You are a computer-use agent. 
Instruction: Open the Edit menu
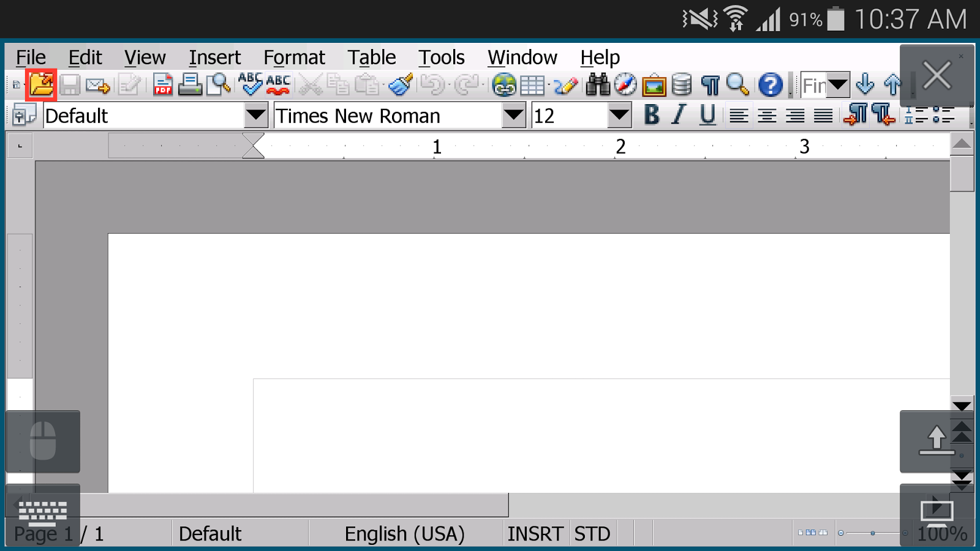pyautogui.click(x=85, y=58)
